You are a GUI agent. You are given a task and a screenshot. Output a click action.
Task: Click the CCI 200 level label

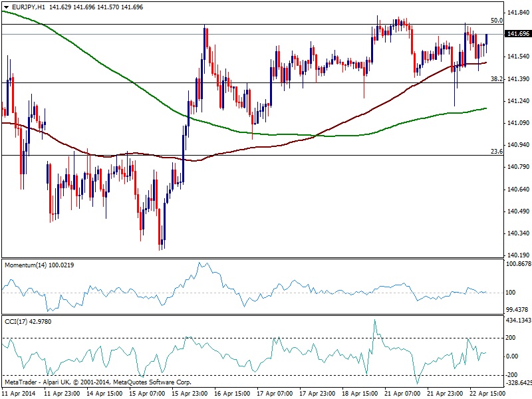click(x=511, y=338)
